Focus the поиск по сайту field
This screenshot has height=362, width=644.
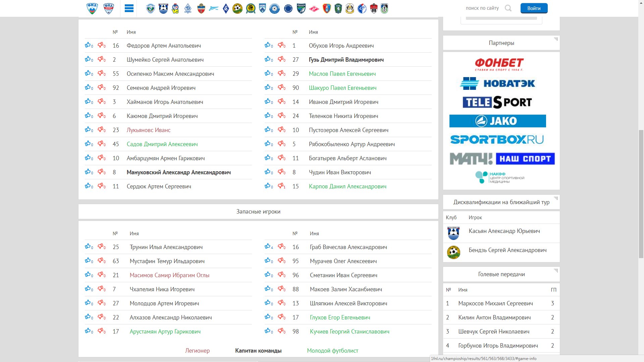(482, 8)
